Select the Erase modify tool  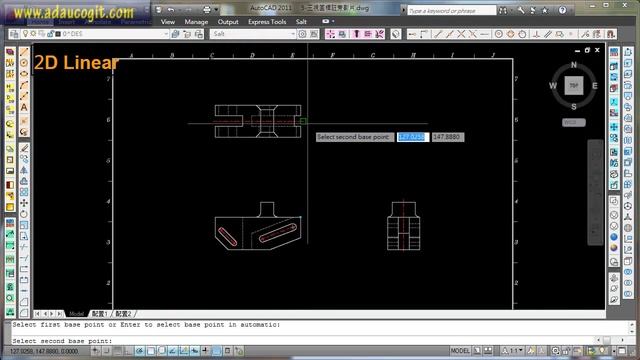coord(24,148)
